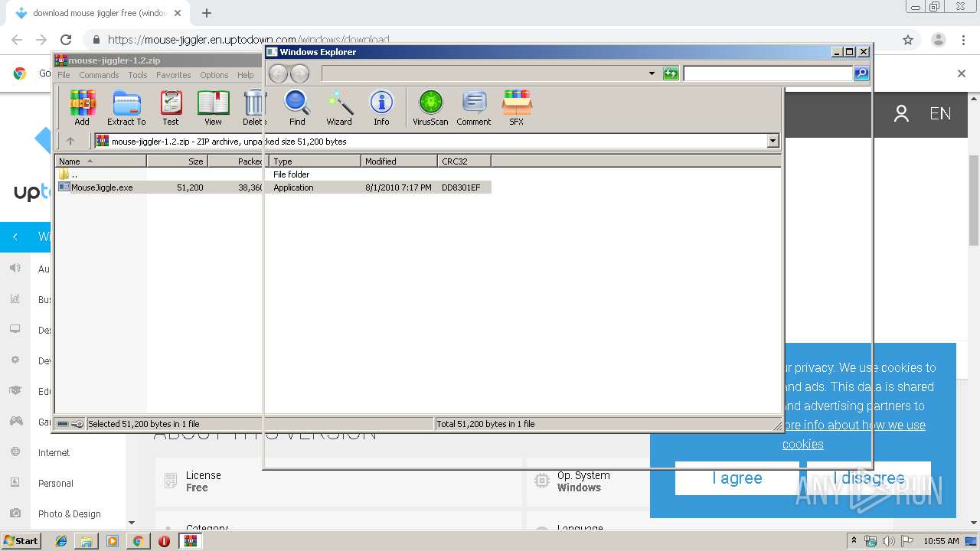Viewport: 980px width, 551px height.
Task: Sort by Size column header
Action: pyautogui.click(x=177, y=161)
